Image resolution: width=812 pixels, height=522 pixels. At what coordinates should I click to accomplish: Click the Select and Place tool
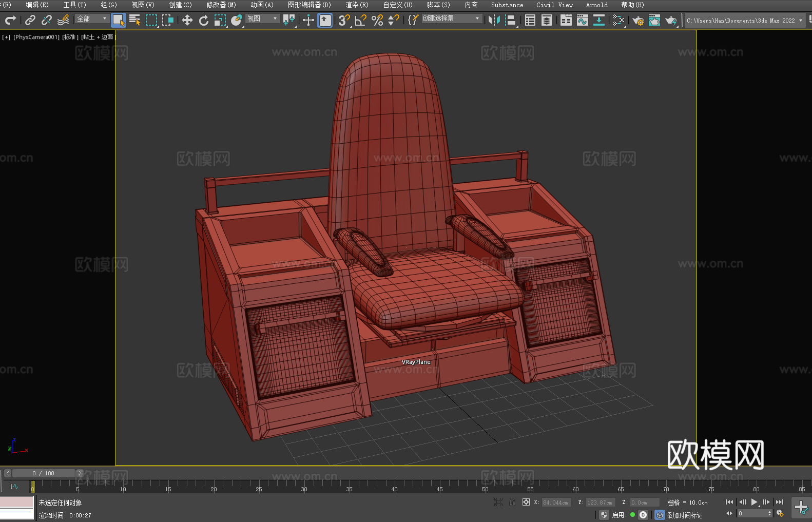point(237,20)
